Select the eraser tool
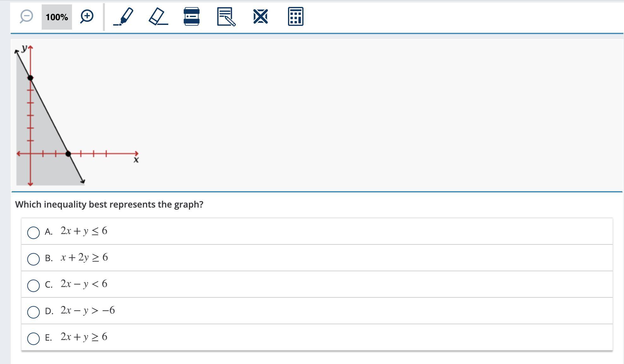 pos(158,17)
